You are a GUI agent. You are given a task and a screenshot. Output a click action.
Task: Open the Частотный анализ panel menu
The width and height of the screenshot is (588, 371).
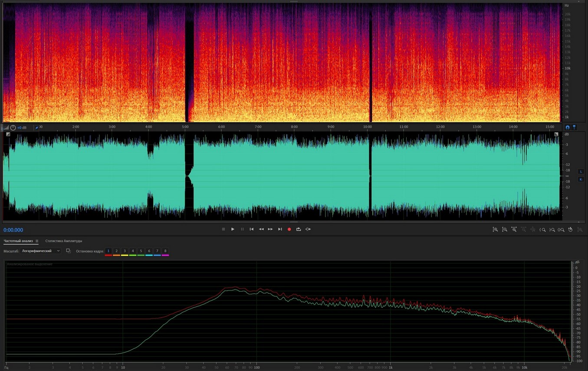[x=37, y=241]
